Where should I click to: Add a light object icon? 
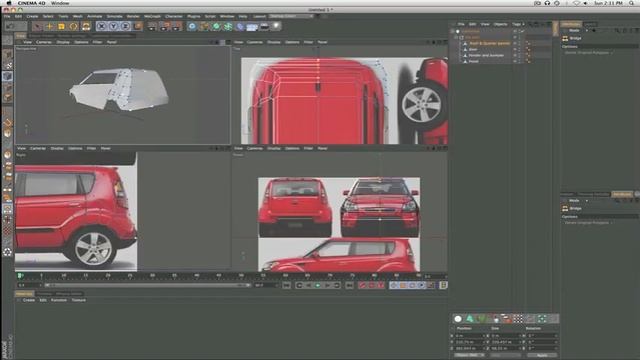click(276, 27)
